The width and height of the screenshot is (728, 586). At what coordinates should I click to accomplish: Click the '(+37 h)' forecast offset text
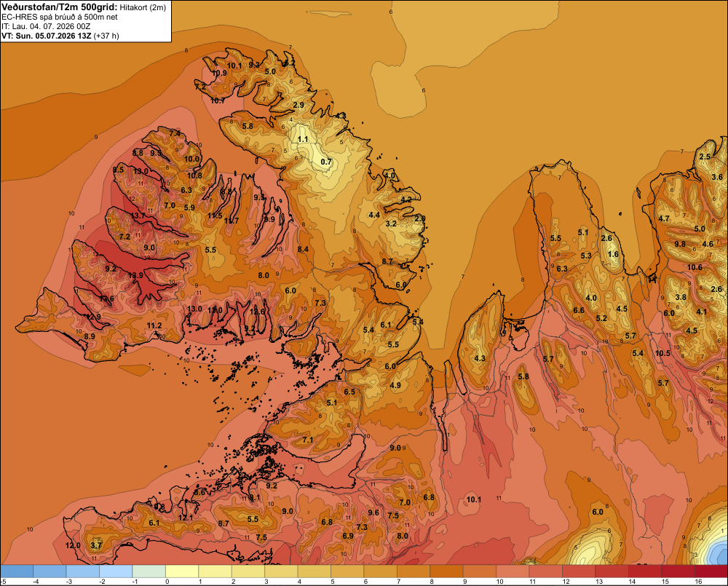(106, 36)
